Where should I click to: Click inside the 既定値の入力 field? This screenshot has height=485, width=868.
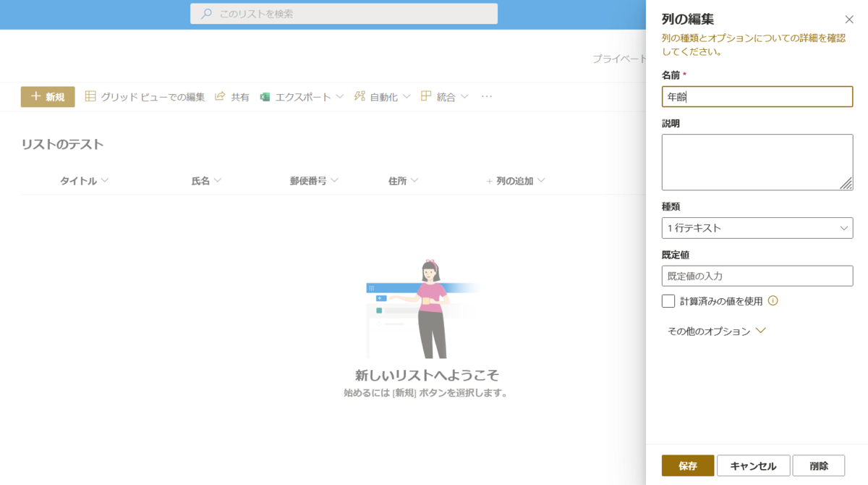[x=757, y=276]
